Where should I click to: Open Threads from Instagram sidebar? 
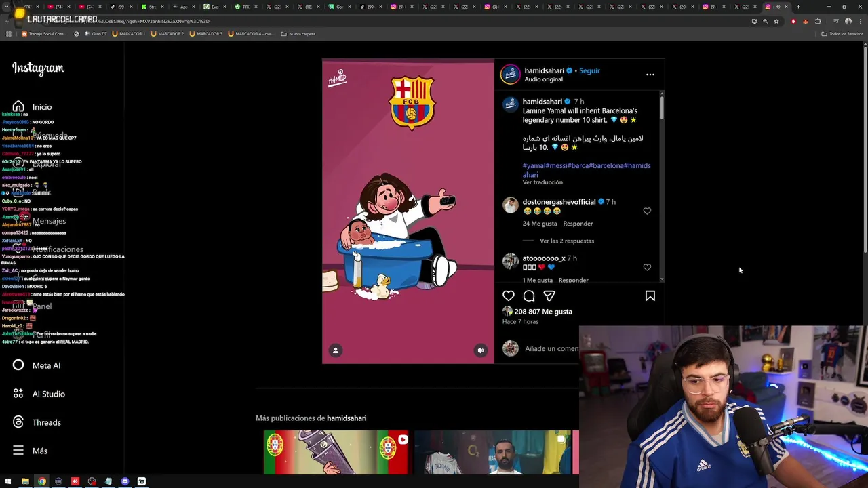37,422
